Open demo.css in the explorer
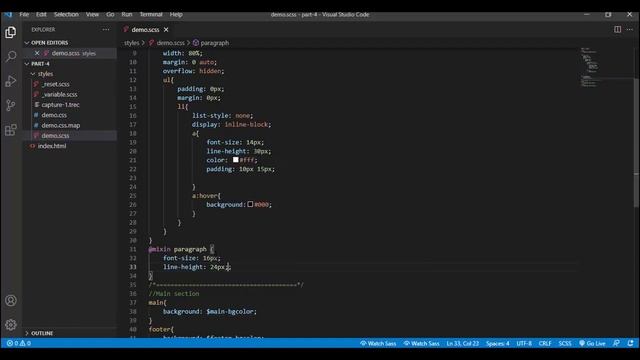This screenshot has height=360, width=640. pos(54,115)
